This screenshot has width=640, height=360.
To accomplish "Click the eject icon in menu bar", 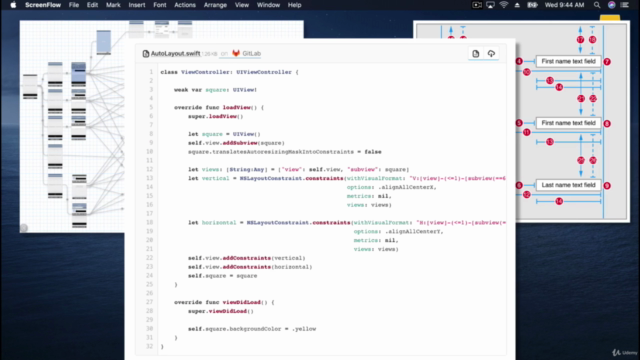I will click(x=517, y=5).
